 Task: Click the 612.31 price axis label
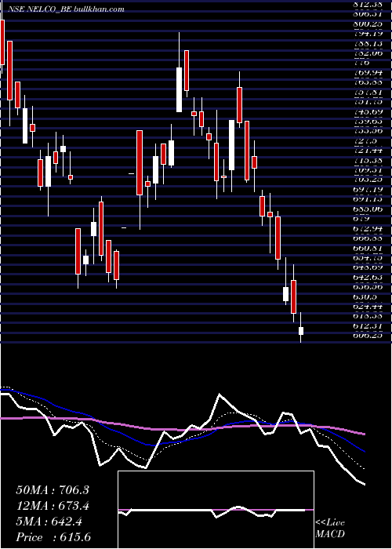coord(368,325)
